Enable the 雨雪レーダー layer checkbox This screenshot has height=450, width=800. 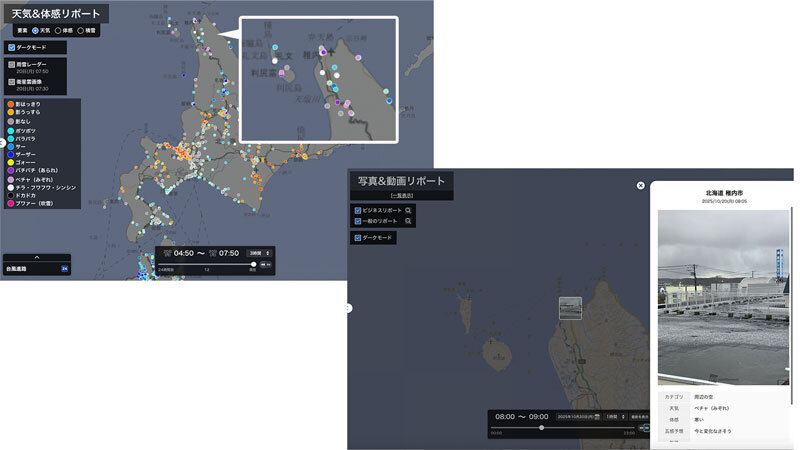[x=11, y=65]
